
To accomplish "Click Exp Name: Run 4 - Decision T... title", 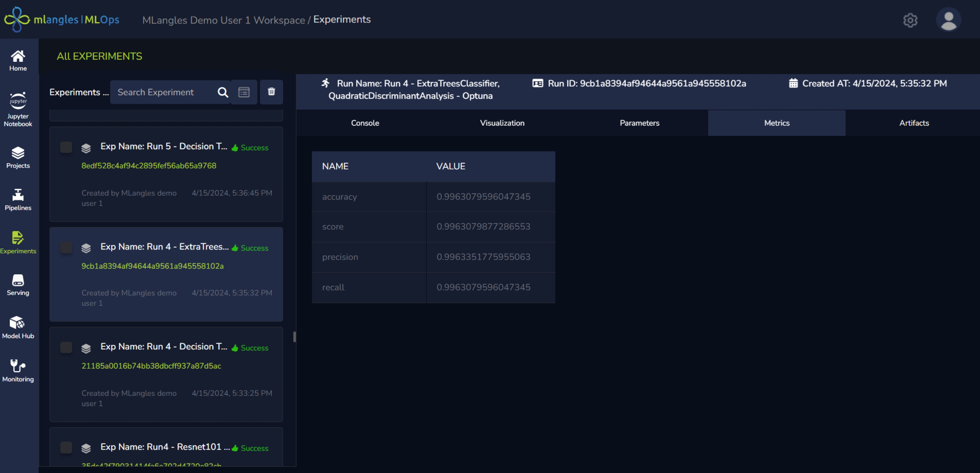I will pos(163,347).
